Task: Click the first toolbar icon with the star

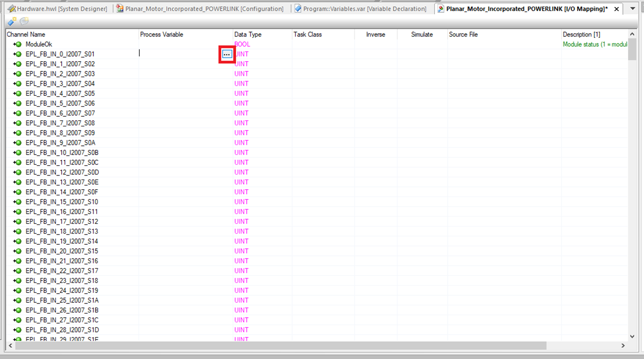Action: point(12,21)
